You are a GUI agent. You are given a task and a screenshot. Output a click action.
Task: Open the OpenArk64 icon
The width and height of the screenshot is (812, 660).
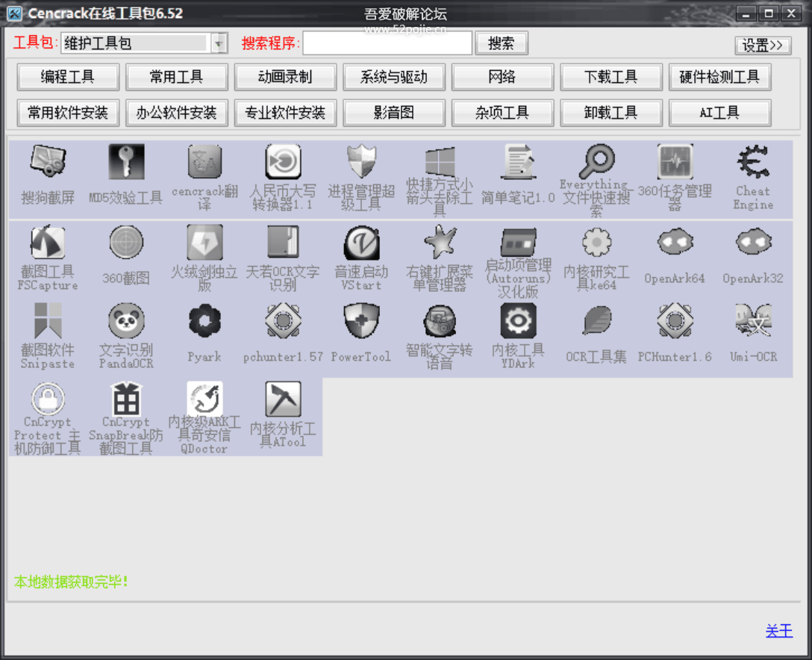coord(675,242)
